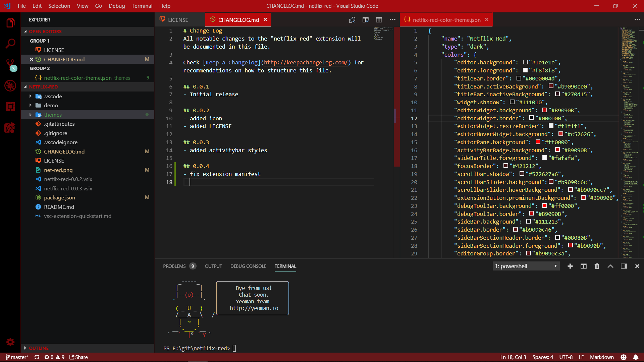Open Source Control view with badge
This screenshot has height=362, width=644.
(x=10, y=64)
